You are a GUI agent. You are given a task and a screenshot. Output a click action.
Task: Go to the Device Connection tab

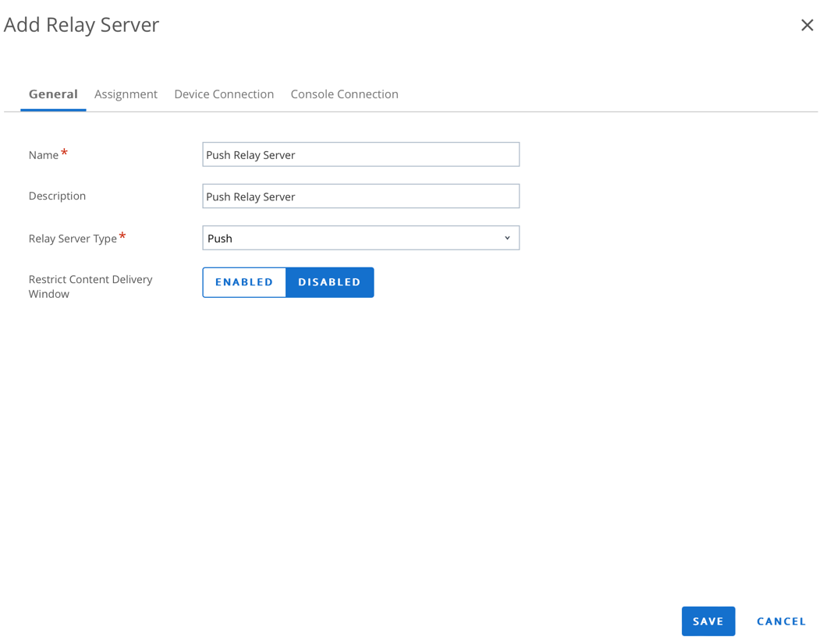224,94
